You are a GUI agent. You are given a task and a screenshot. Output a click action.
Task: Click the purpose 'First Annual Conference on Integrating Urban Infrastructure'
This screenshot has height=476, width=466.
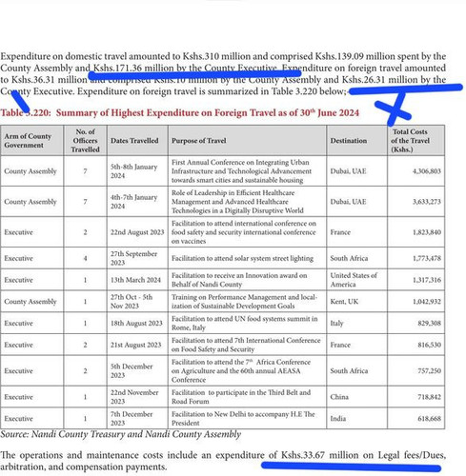241,171
